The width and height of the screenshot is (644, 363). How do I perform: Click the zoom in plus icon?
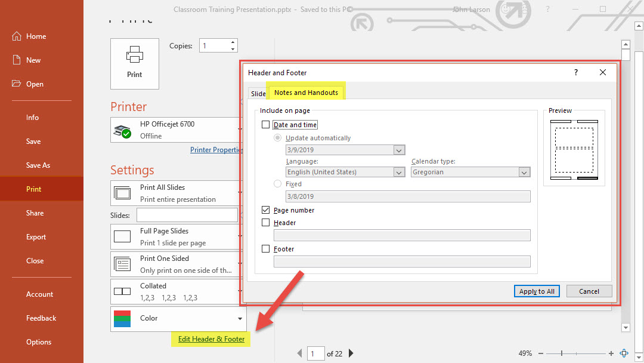click(611, 353)
